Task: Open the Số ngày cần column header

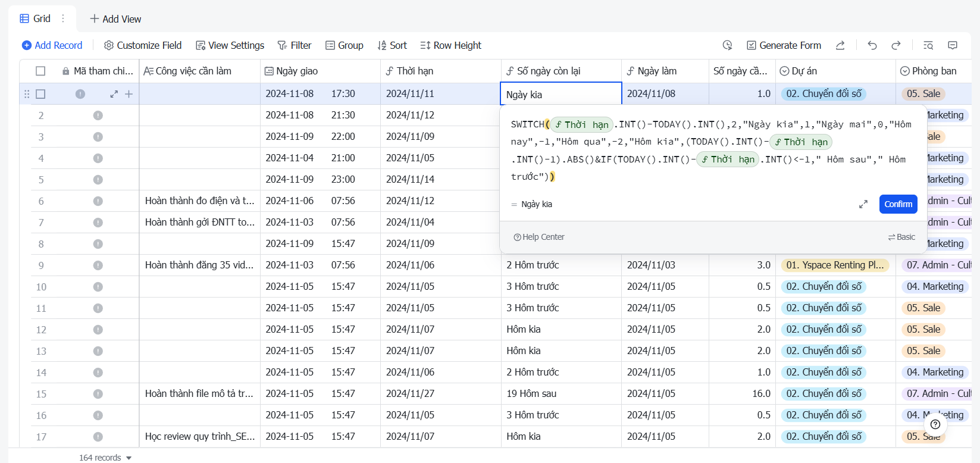Action: pyautogui.click(x=742, y=71)
